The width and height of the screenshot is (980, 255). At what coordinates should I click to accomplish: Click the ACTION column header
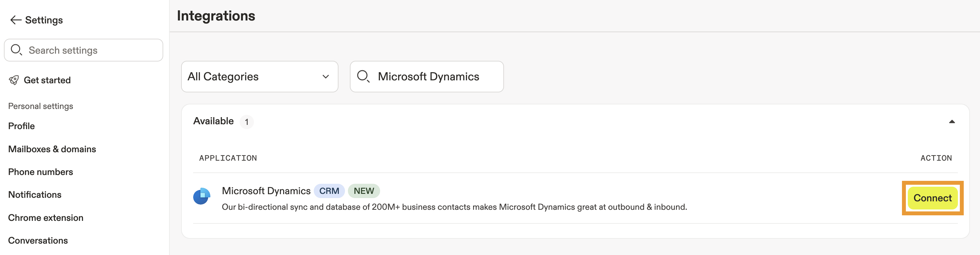pos(936,158)
